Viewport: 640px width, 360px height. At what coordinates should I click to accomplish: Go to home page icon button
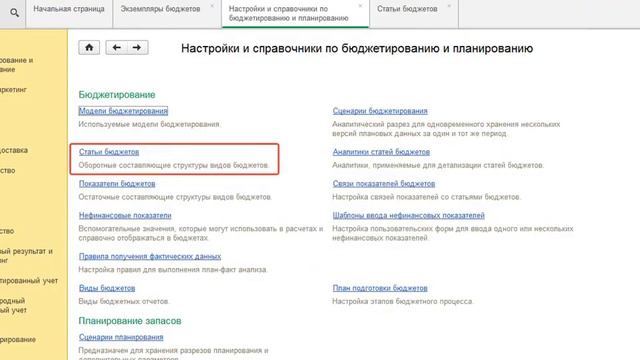pyautogui.click(x=89, y=48)
